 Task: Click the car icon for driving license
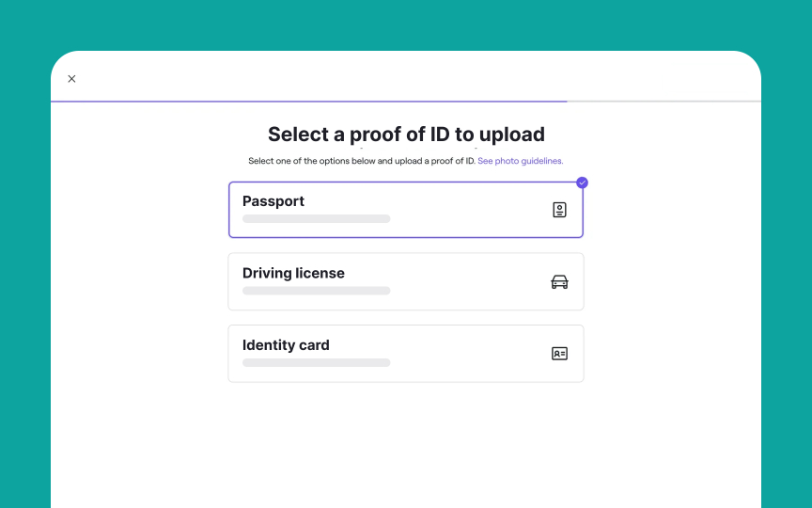point(559,282)
